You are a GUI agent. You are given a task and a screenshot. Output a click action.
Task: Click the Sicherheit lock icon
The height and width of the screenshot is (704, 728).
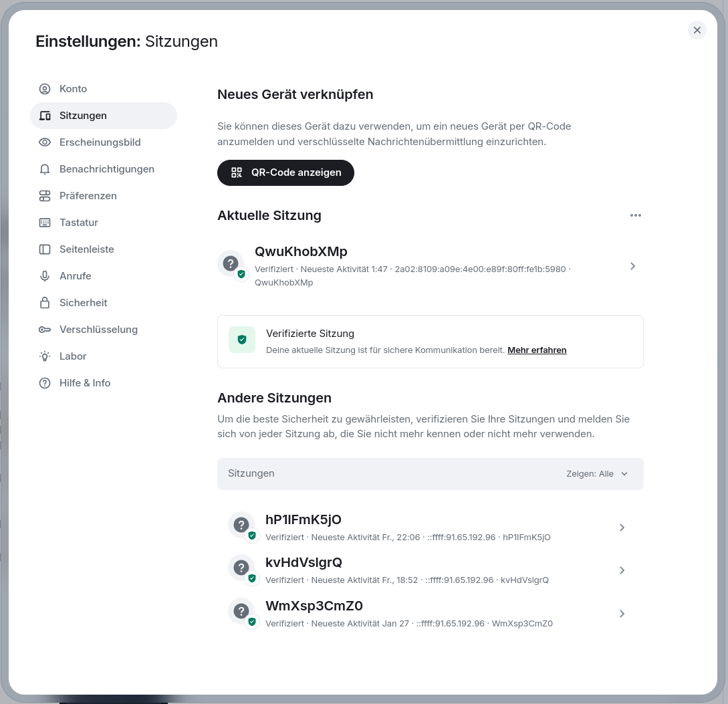point(45,303)
